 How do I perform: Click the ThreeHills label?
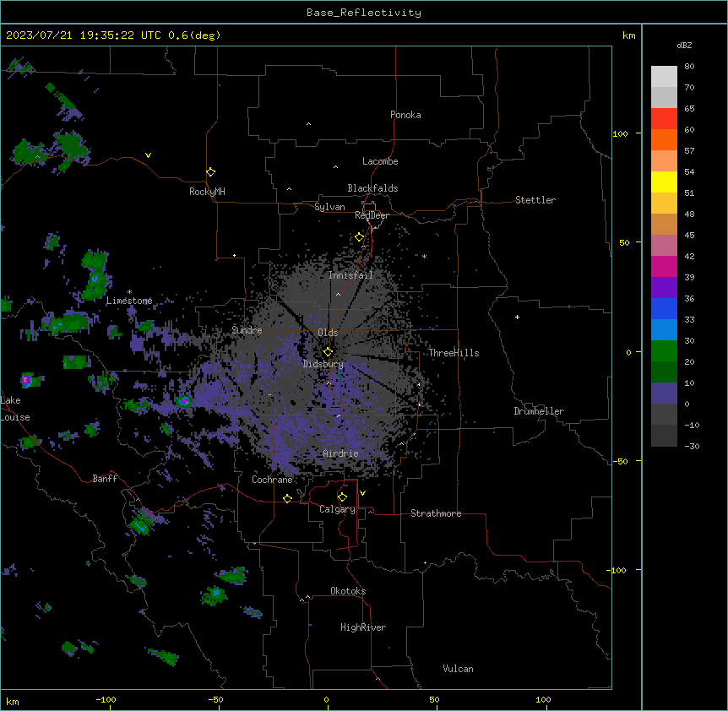coord(454,353)
